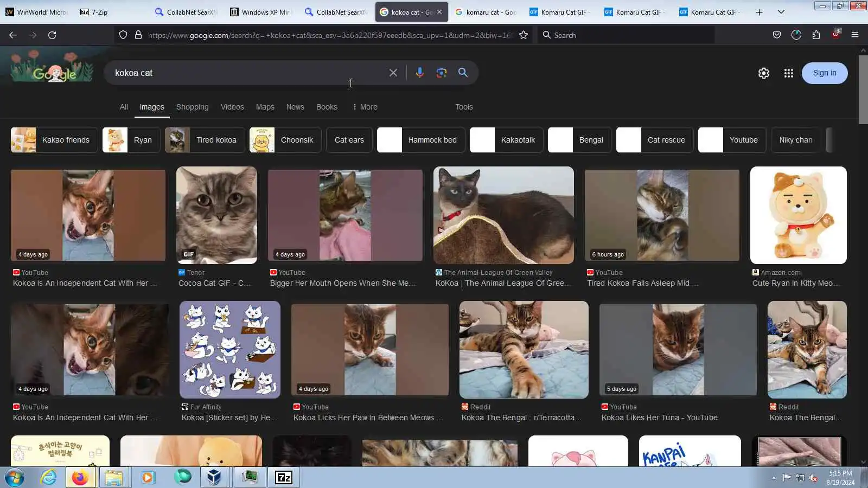Switch to the All results tab
868x488 pixels.
pos(124,107)
